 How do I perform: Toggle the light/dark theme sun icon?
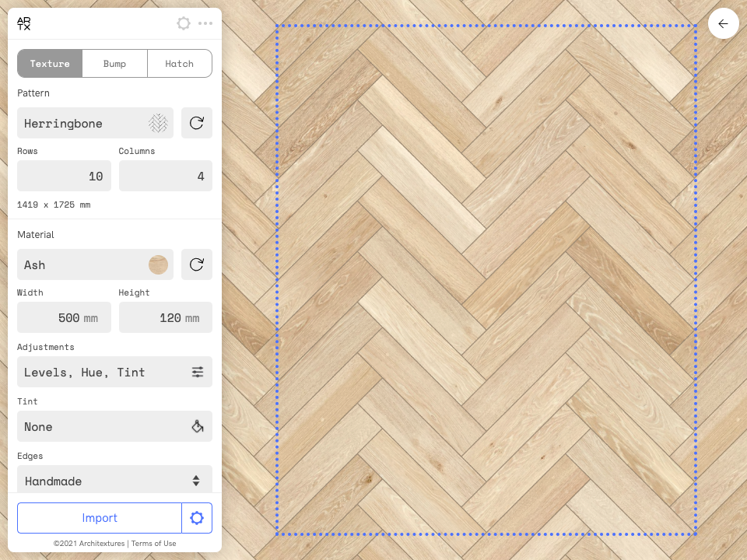tap(184, 23)
